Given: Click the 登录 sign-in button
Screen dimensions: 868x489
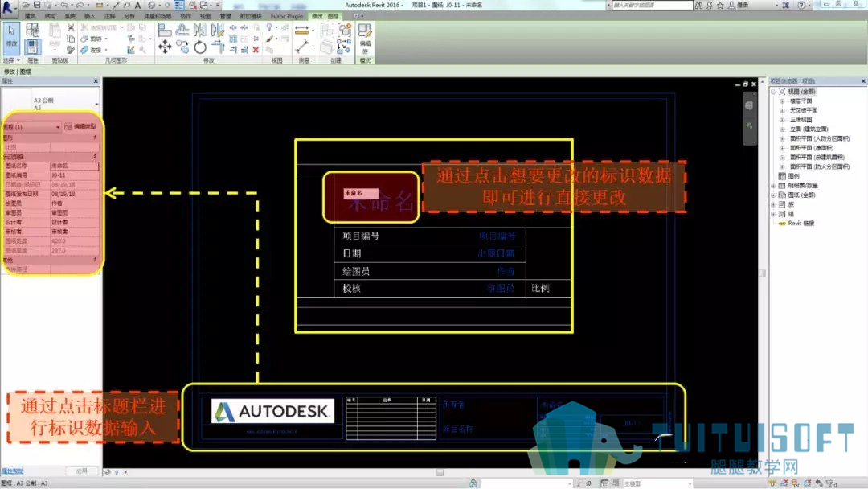Looking at the screenshot, I should point(739,5).
